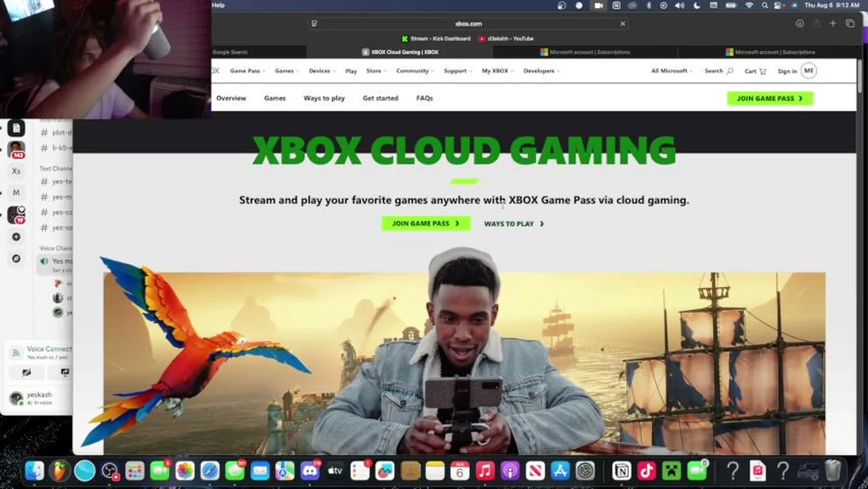Select the FAQs tab
868x489 pixels.
(x=424, y=98)
